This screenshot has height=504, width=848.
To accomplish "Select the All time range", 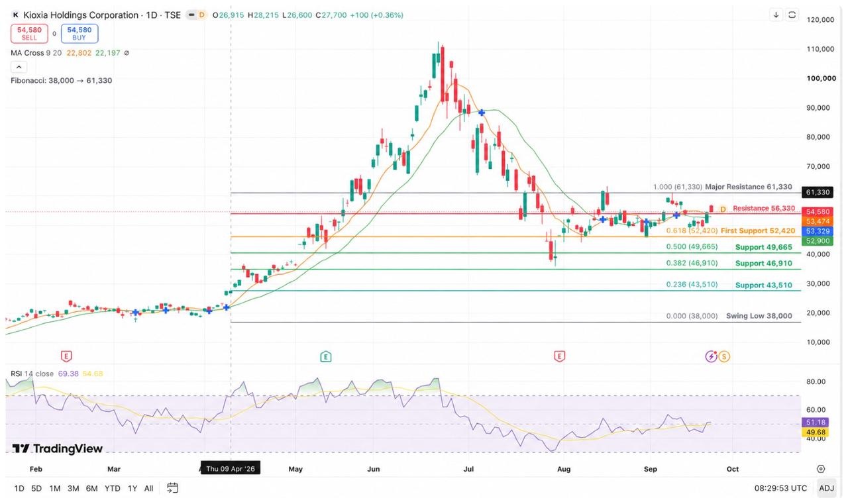I will (x=148, y=488).
